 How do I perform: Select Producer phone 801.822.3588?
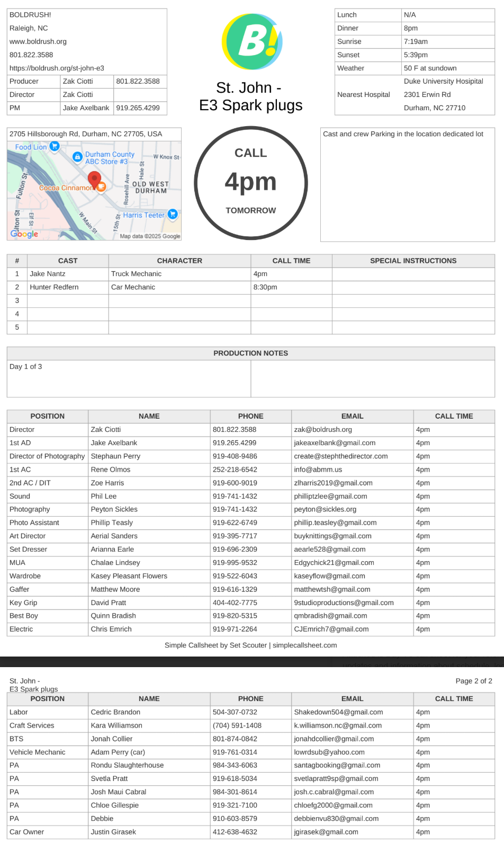[138, 81]
